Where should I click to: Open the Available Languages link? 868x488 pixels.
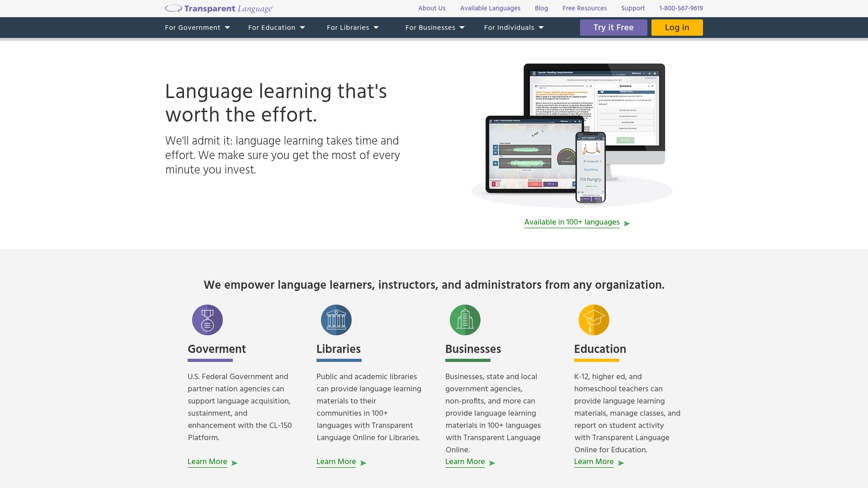490,8
